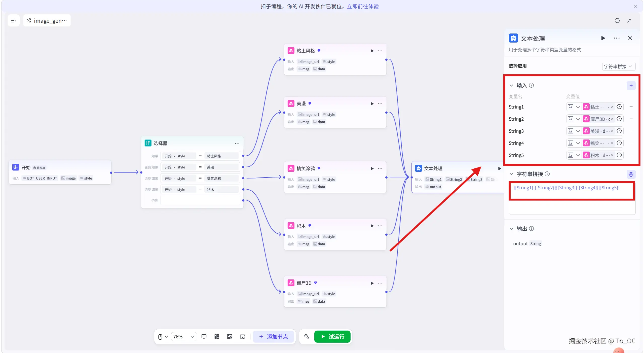
Task: Edit the 粘土风格 condition value
Action: tap(221, 156)
